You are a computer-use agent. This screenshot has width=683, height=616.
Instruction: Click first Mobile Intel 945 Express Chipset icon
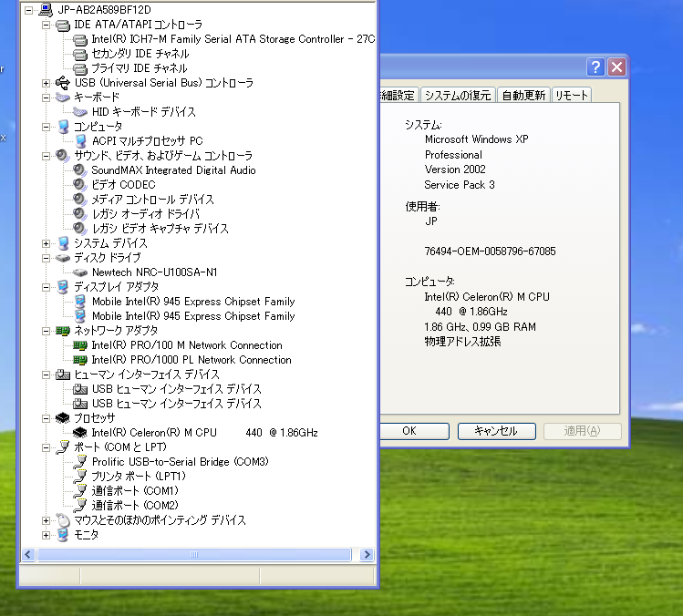coord(80,302)
